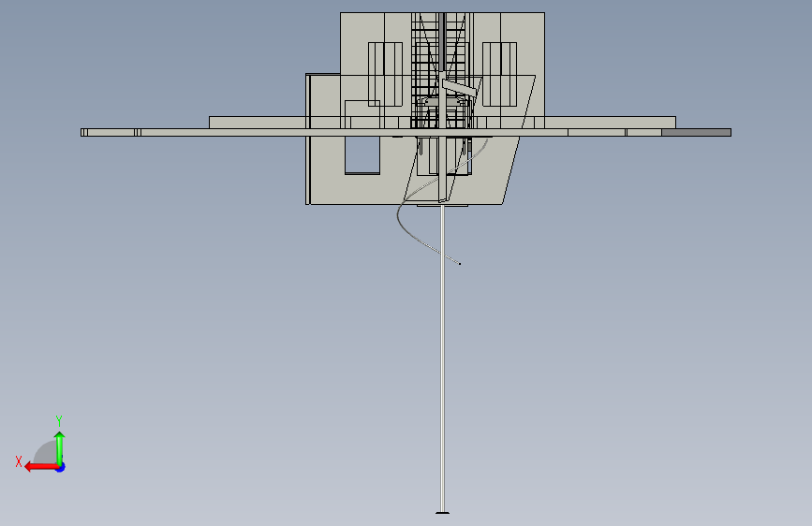Viewport: 812px width, 526px height.
Task: Select the dark gray end segment of the horizontal plate
Action: click(696, 133)
